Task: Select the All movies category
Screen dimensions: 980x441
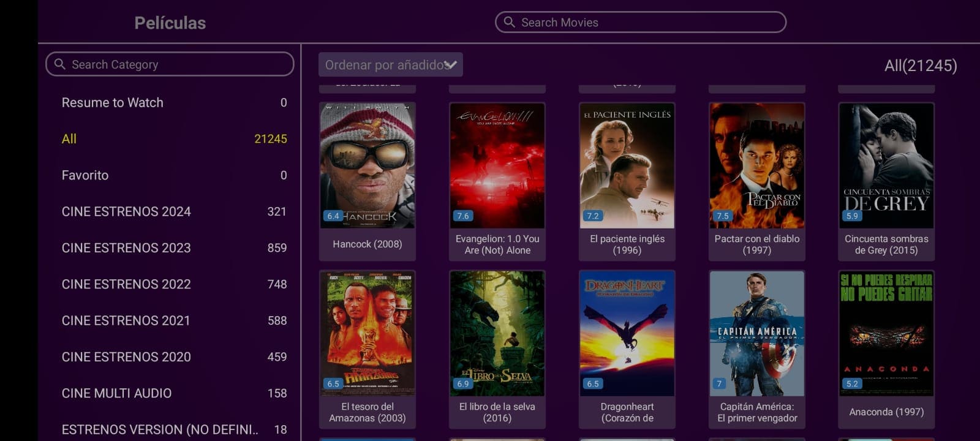Action: click(x=69, y=139)
